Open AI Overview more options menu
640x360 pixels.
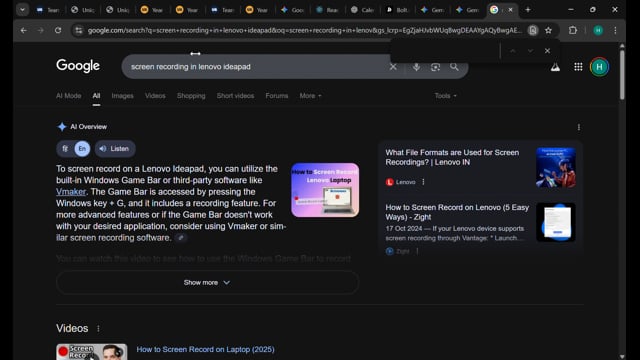coord(579,127)
